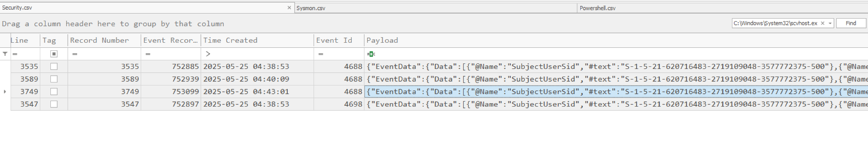Sort by the Line column header
This screenshot has height=162, width=868.
(x=25, y=40)
